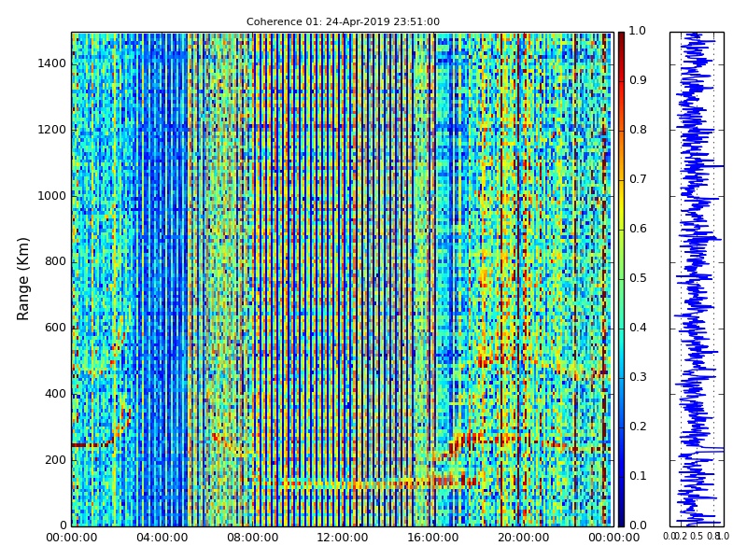747x560 pixels.
Task: Click the 04:00:00 time tick label
Action: coord(162,539)
